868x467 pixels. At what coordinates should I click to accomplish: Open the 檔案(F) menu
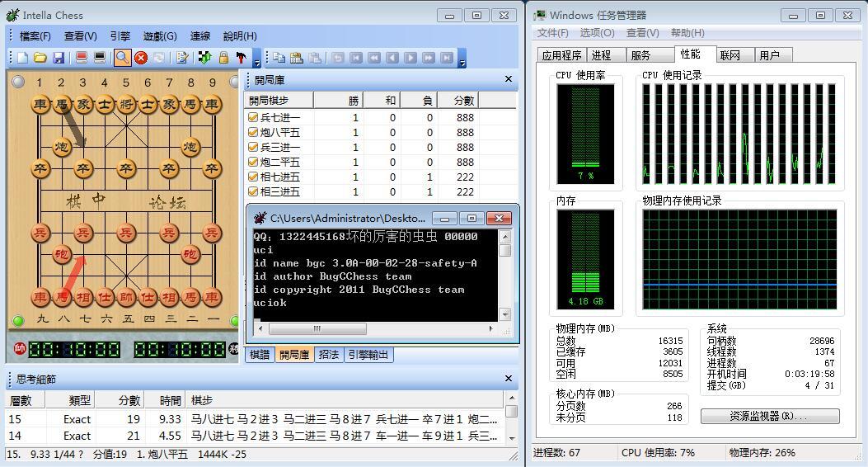[x=35, y=36]
